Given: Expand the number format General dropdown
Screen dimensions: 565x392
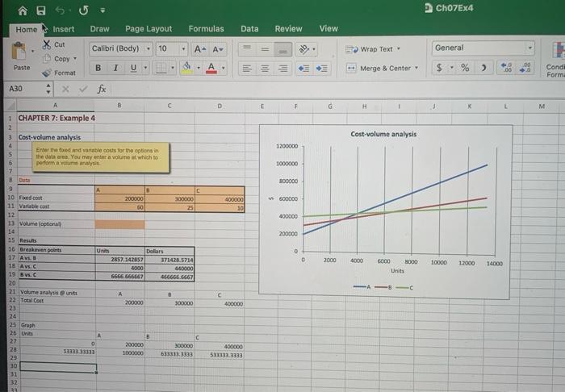Looking at the screenshot, I should pos(530,48).
